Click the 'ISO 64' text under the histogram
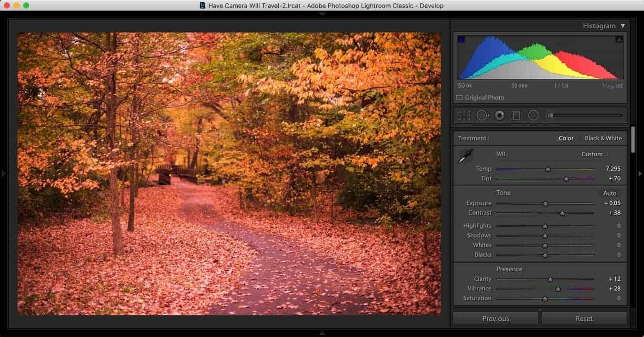The image size is (644, 337). (464, 86)
